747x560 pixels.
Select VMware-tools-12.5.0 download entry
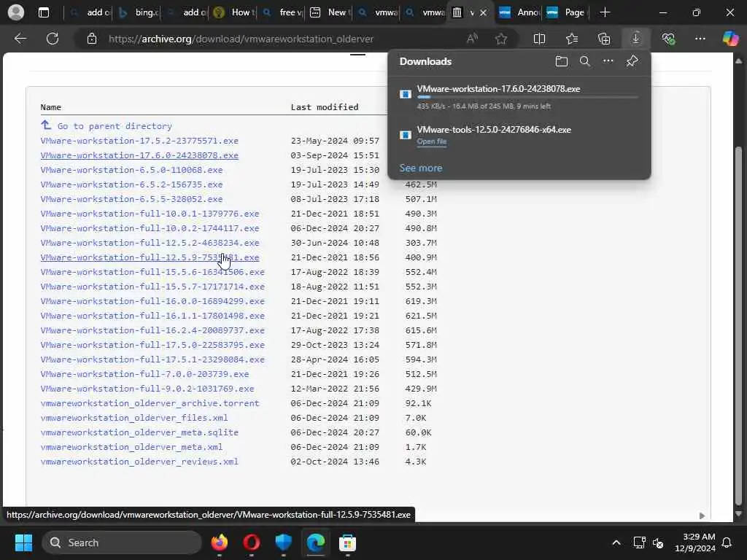click(x=519, y=135)
